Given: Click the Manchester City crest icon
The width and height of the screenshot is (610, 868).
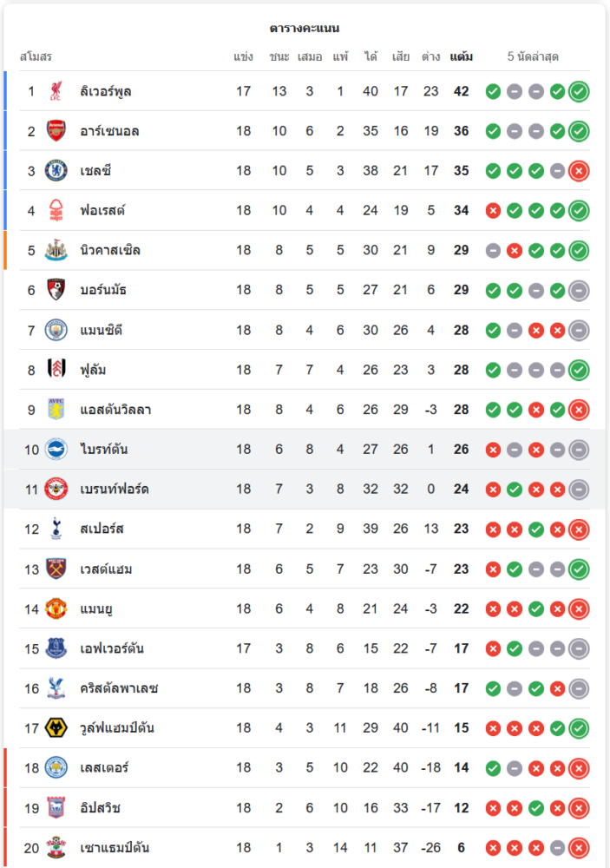Looking at the screenshot, I should point(56,330).
